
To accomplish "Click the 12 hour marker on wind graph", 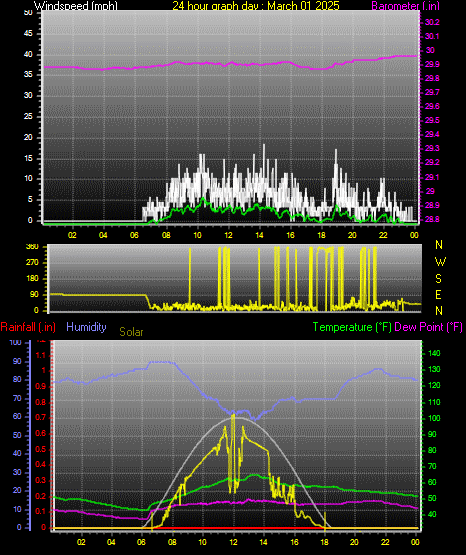I will pyautogui.click(x=228, y=235).
